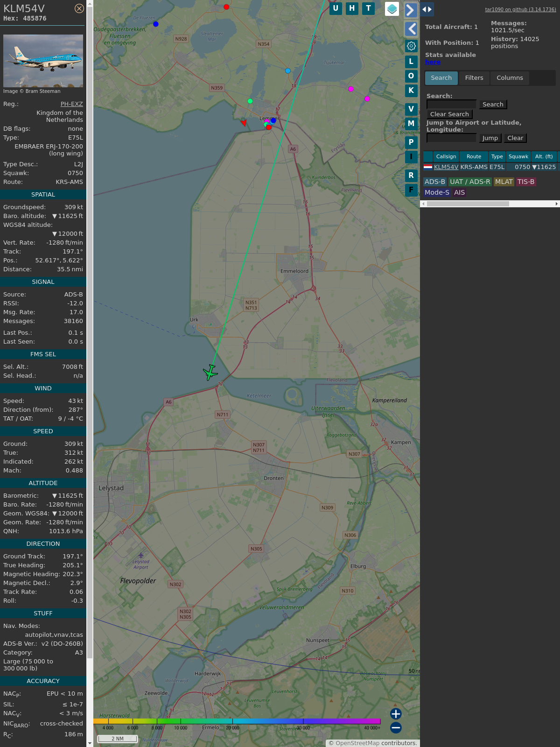
Task: Click the altitude color legend bar
Action: [237, 721]
